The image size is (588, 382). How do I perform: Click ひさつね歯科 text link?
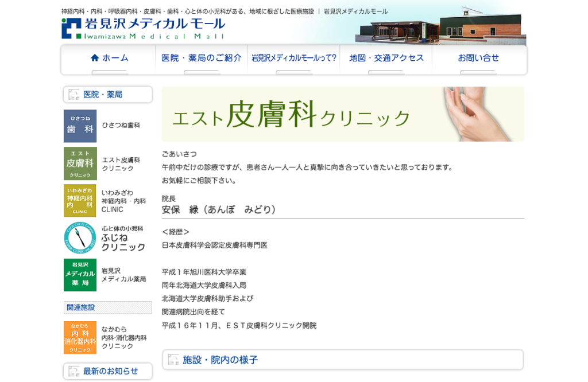coord(121,125)
